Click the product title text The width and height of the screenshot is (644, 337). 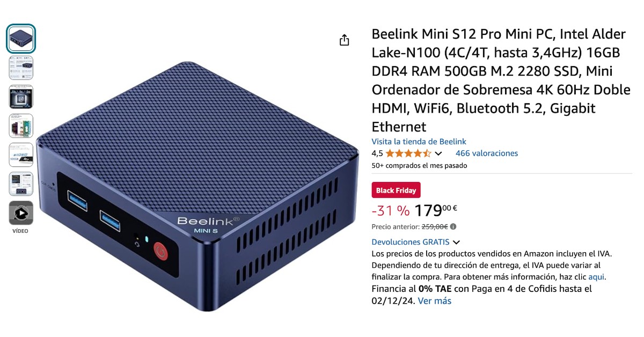[x=501, y=80]
